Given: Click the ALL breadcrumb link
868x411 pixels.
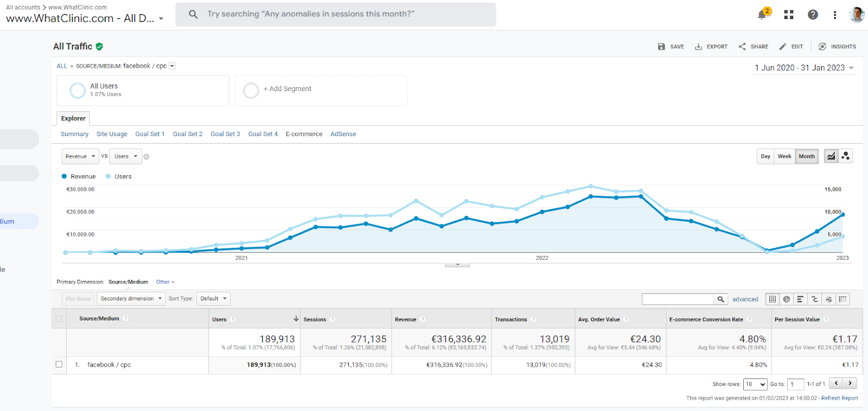Looking at the screenshot, I should tap(62, 66).
